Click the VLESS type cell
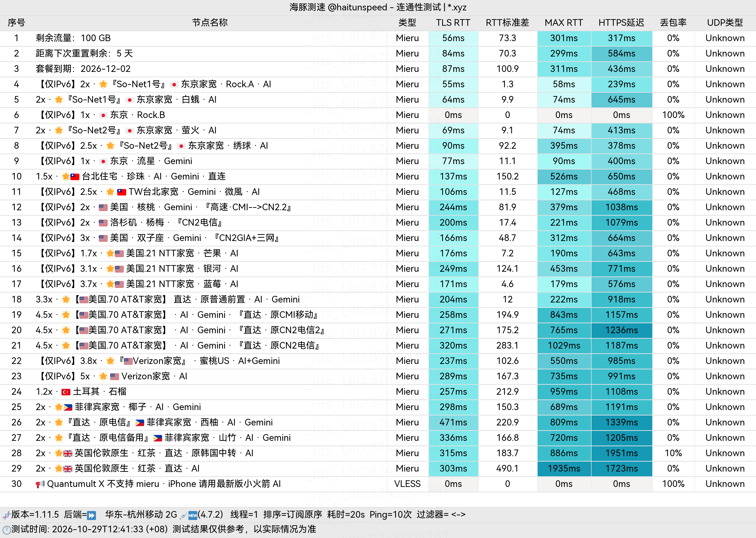This screenshot has height=538, width=756. coord(407,484)
